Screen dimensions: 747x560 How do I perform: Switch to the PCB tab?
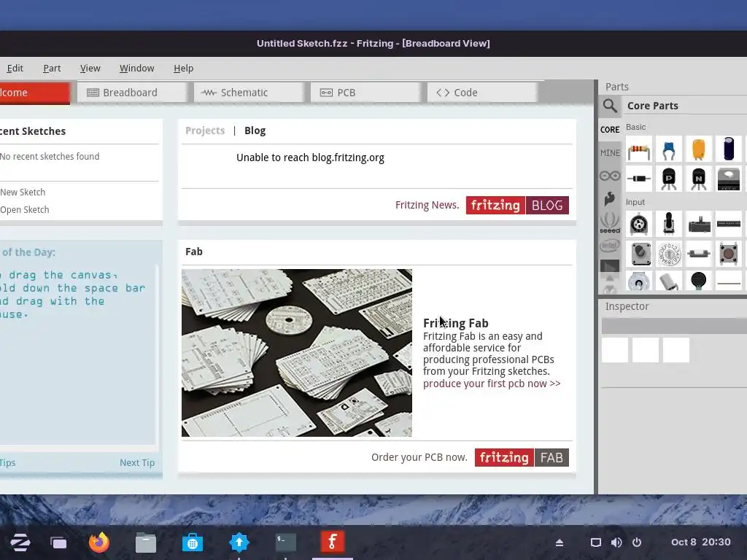[365, 93]
